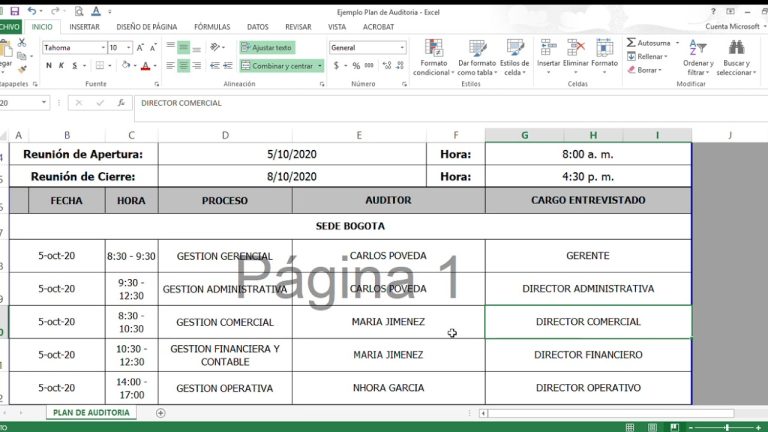Toggle italic K formatting
Screen dimensions: 768x432
61,66
